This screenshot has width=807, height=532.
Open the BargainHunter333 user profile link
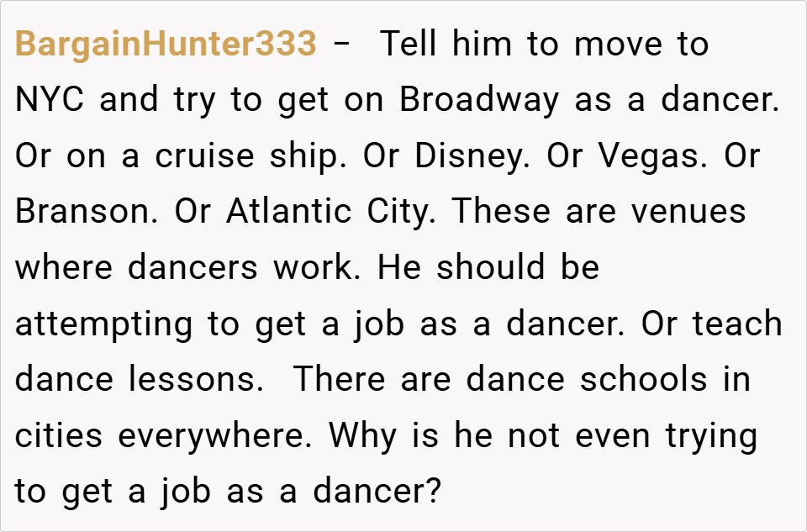point(166,45)
